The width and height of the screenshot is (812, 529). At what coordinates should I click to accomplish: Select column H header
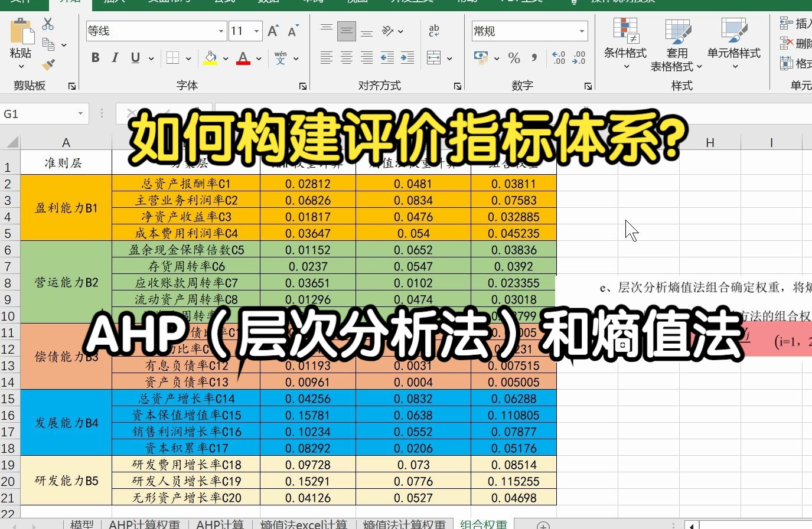(710, 142)
